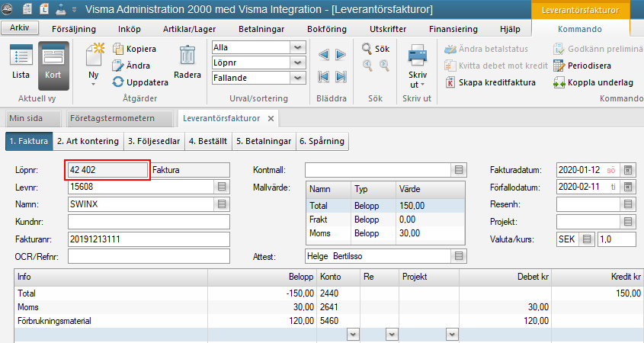The width and height of the screenshot is (644, 343).
Task: Open Namn lookup list button
Action: tap(222, 204)
